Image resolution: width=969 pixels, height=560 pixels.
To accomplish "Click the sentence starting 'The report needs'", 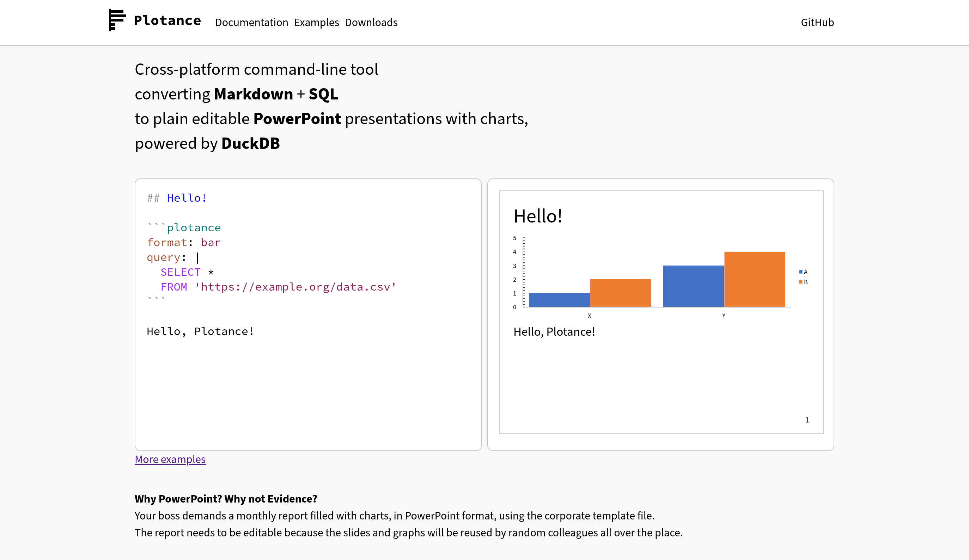I will point(409,533).
